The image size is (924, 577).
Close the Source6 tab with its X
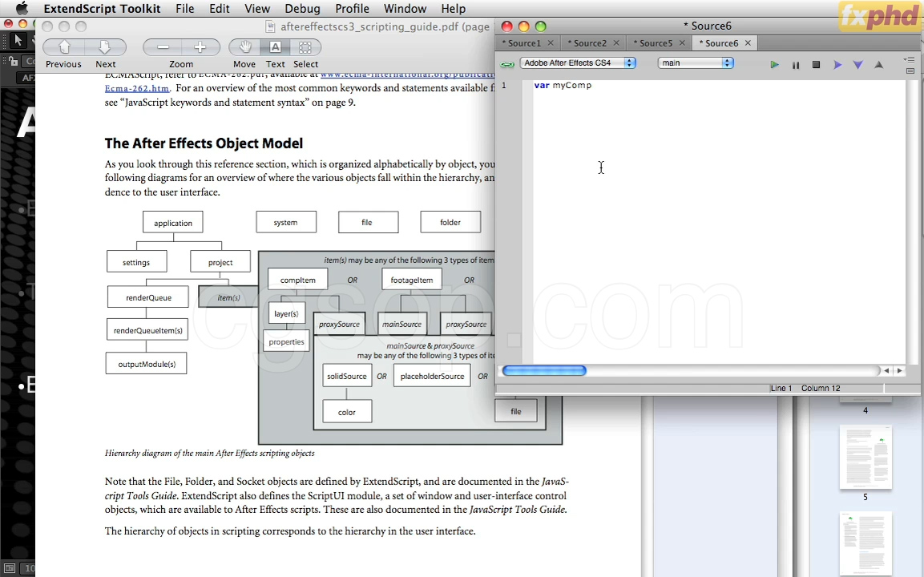tap(748, 43)
